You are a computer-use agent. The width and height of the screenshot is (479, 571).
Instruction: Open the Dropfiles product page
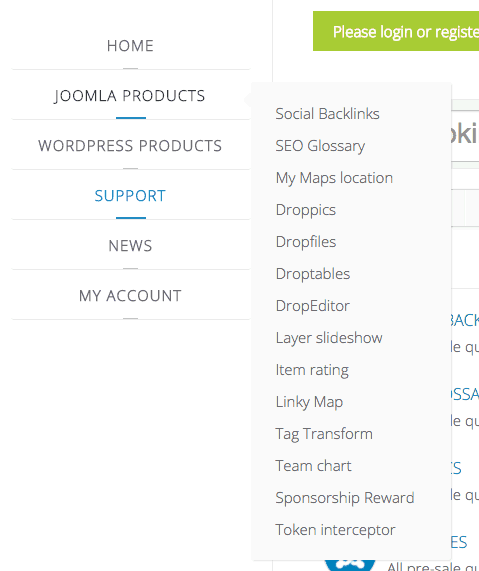306,242
